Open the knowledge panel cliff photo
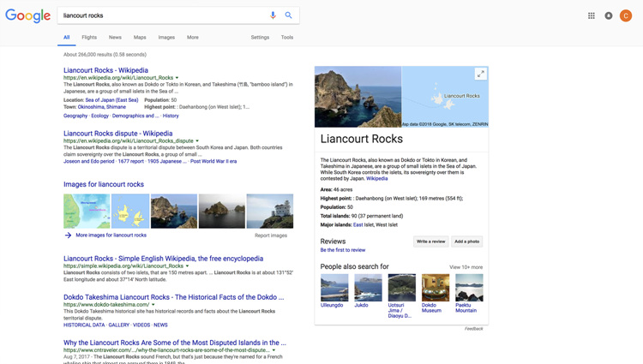Image resolution: width=643 pixels, height=364 pixels. coord(358,97)
